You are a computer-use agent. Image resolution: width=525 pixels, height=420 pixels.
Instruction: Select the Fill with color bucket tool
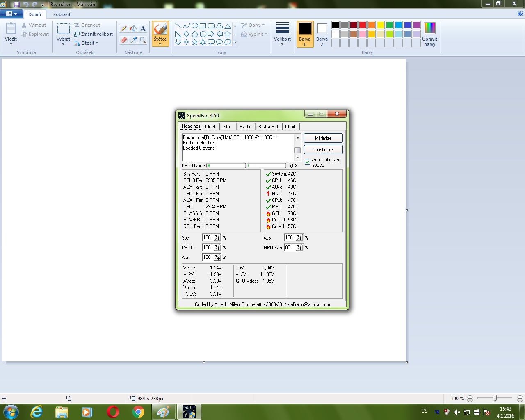133,28
